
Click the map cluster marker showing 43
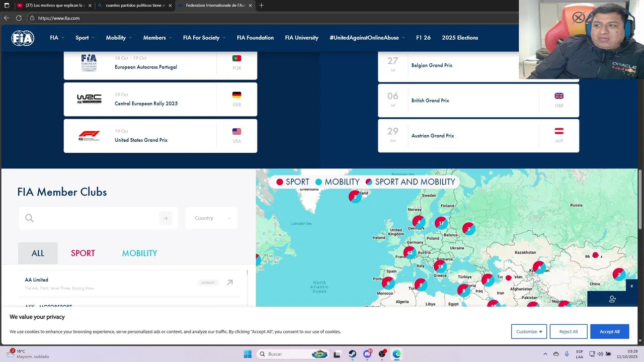410,252
